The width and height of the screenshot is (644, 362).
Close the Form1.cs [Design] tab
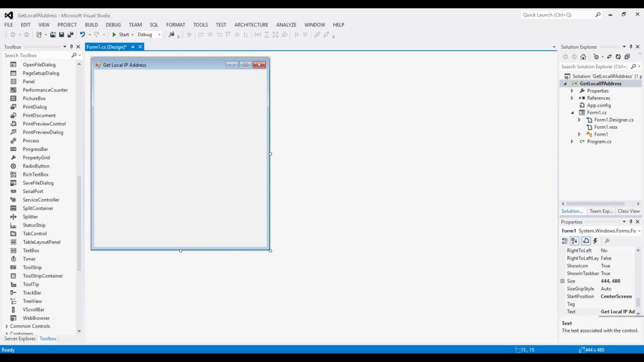[x=140, y=47]
